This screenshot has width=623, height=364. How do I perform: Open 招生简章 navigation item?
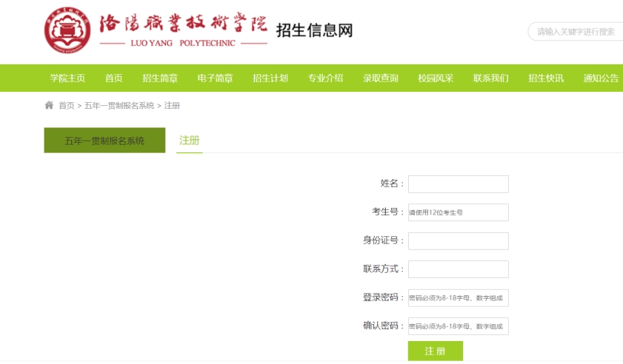160,78
